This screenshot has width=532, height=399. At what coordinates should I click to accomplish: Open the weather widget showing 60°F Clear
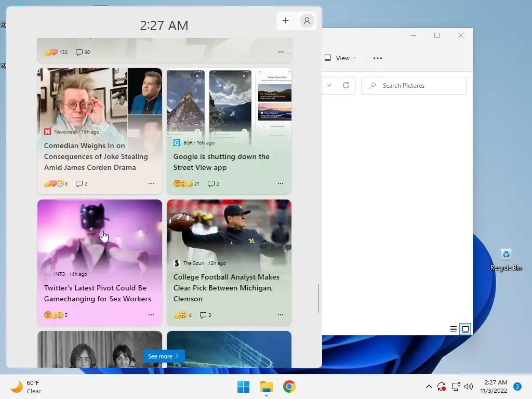[26, 387]
